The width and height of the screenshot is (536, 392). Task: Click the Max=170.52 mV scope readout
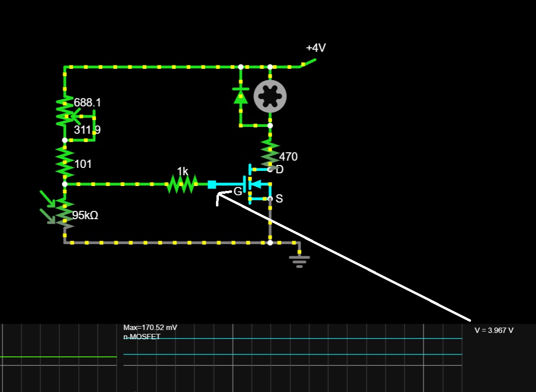click(x=150, y=328)
